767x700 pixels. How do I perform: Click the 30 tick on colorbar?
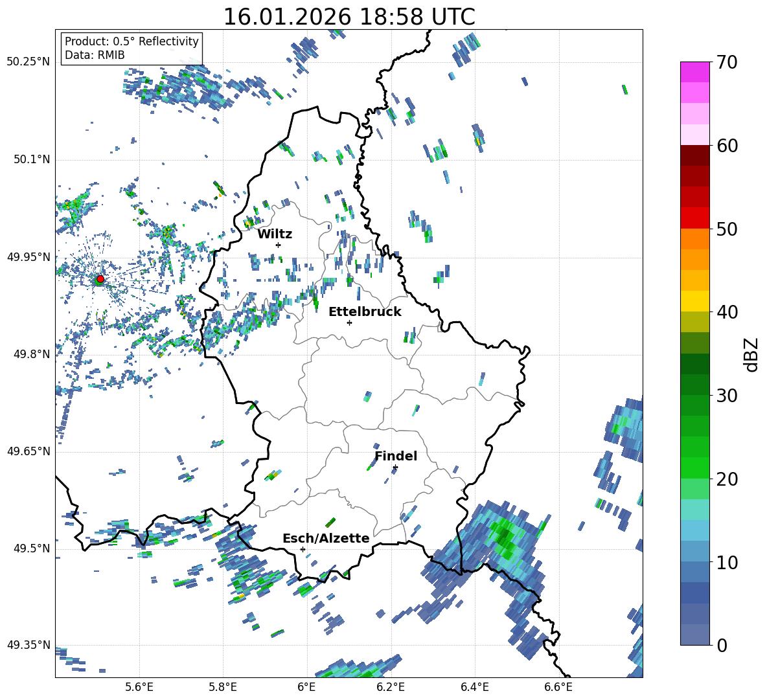(x=727, y=396)
